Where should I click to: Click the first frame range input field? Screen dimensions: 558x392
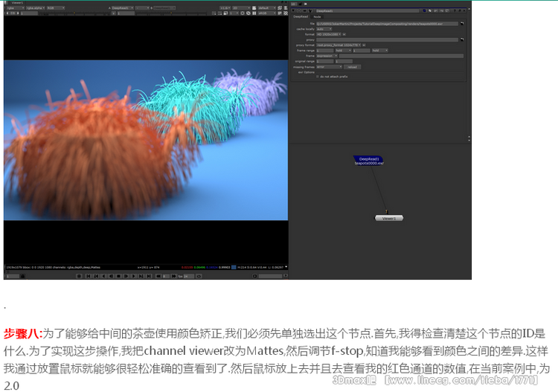point(325,51)
